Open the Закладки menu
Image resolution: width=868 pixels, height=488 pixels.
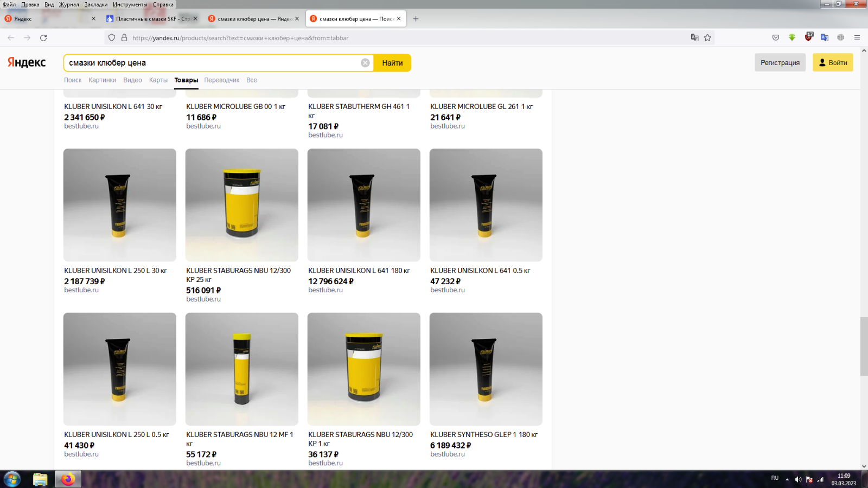tap(96, 4)
